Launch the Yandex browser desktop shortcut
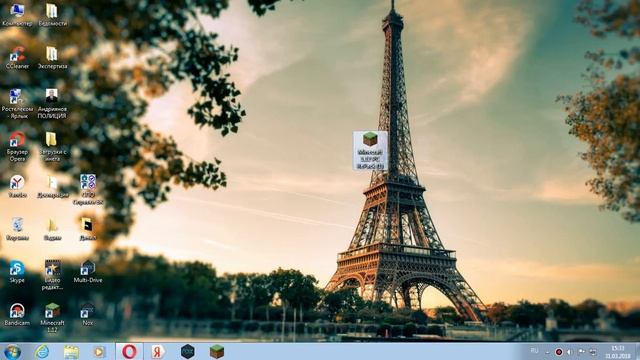The height and width of the screenshot is (360, 640). 17,187
